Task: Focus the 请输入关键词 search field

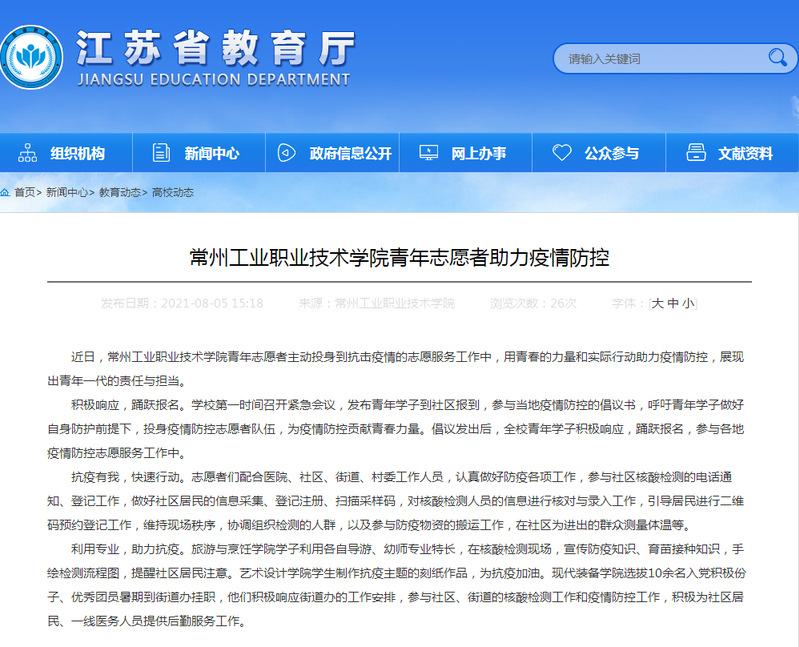Action: pos(655,58)
